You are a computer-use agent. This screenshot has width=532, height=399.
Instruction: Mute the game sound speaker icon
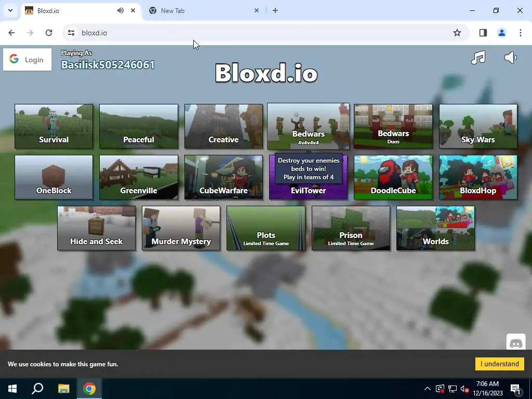(x=510, y=58)
